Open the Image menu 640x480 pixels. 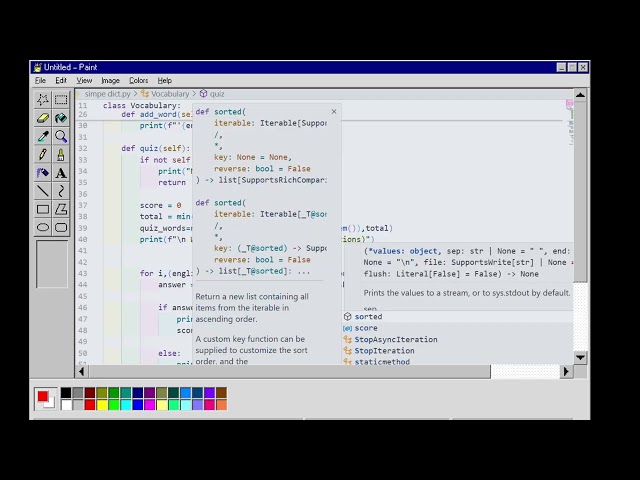pos(110,80)
